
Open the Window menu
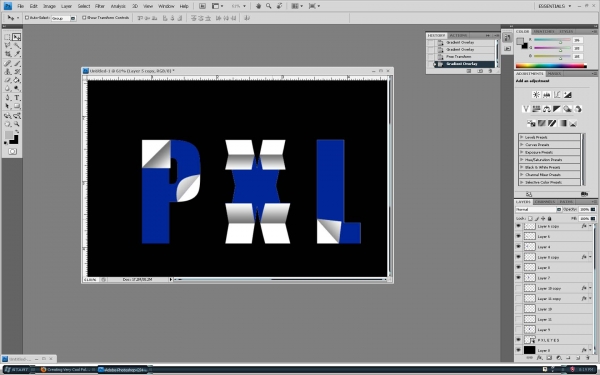166,6
